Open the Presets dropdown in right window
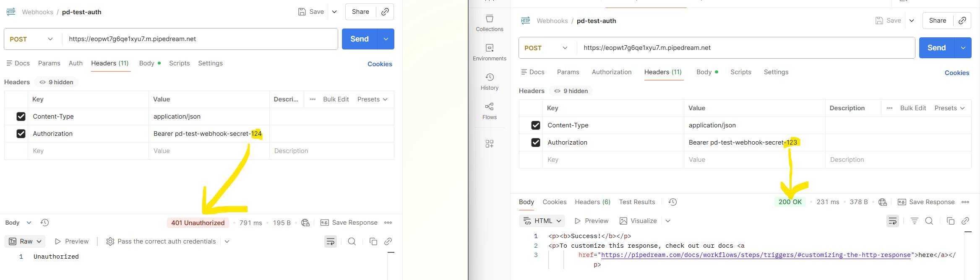Viewport: 980px width, 280px height. pyautogui.click(x=949, y=108)
